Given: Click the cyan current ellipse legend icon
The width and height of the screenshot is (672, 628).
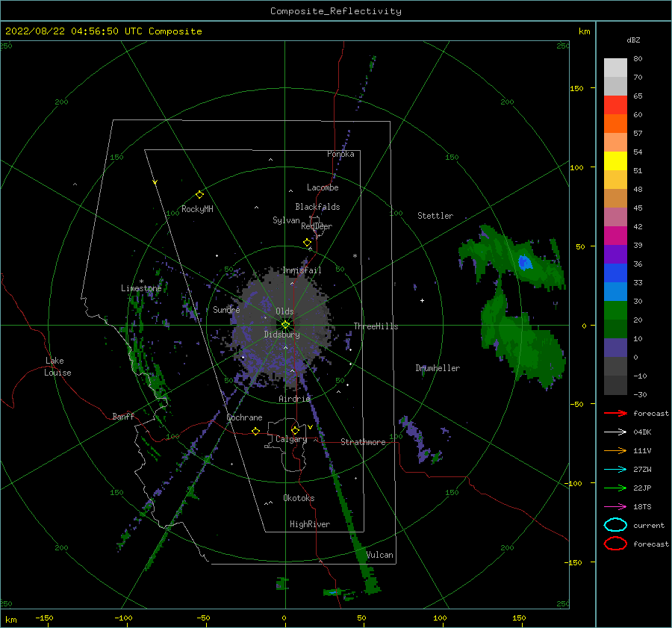Looking at the screenshot, I should tap(615, 525).
